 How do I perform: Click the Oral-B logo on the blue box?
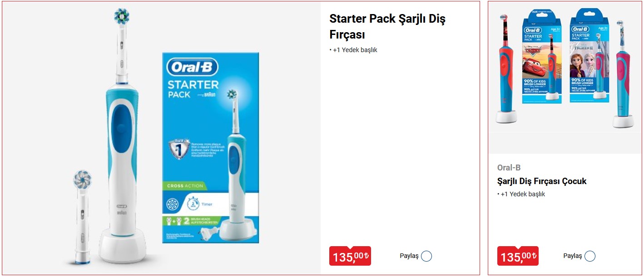click(x=193, y=68)
